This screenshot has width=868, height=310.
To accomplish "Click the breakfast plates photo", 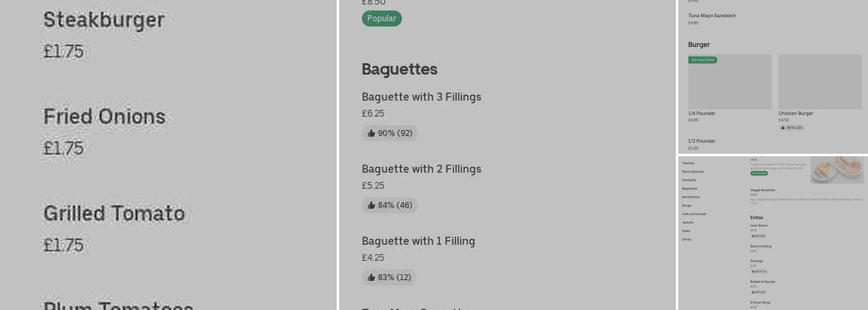I will point(837,169).
